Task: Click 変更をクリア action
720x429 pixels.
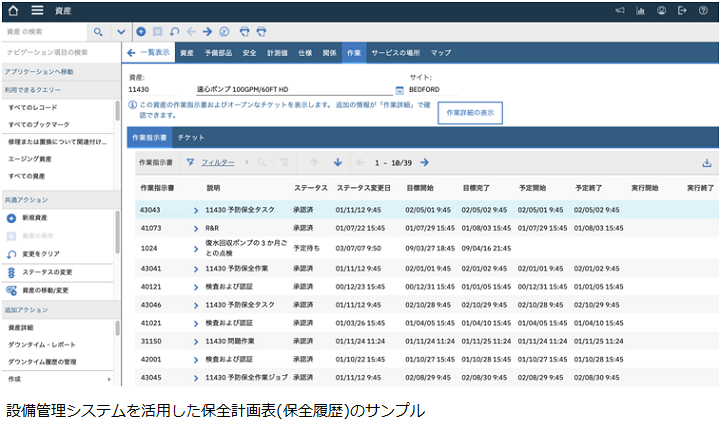Action: pyautogui.click(x=41, y=254)
